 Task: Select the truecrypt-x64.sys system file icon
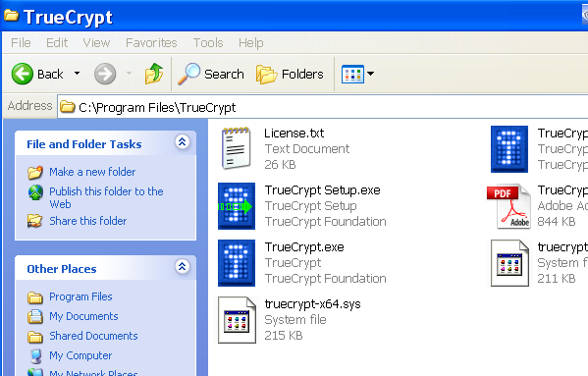237,320
